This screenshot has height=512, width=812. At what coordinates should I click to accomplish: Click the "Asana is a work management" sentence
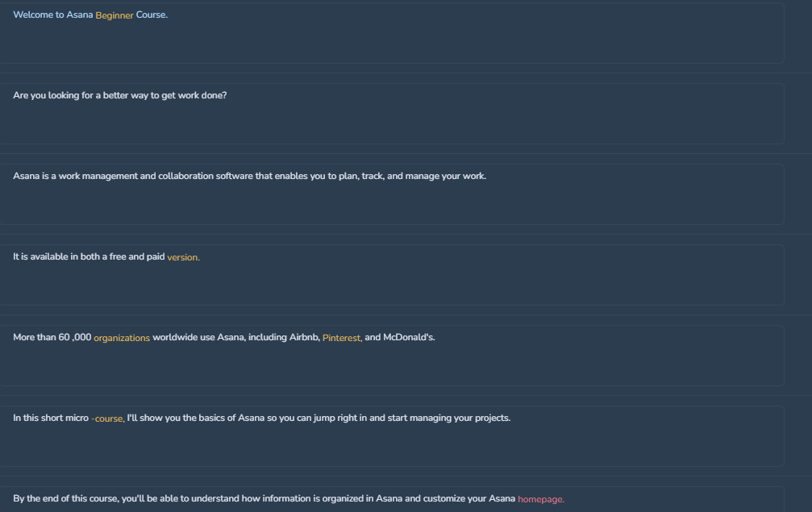250,176
